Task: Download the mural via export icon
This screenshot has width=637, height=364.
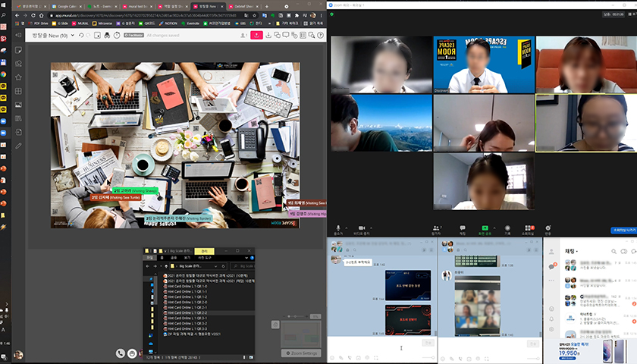Action: [268, 36]
